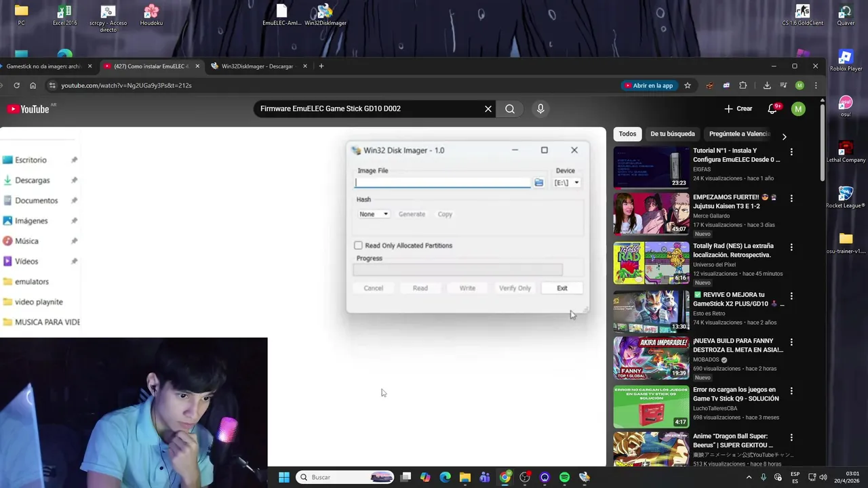
Task: Switch to Win32DiskImager Descargar tab
Action: pyautogui.click(x=257, y=66)
